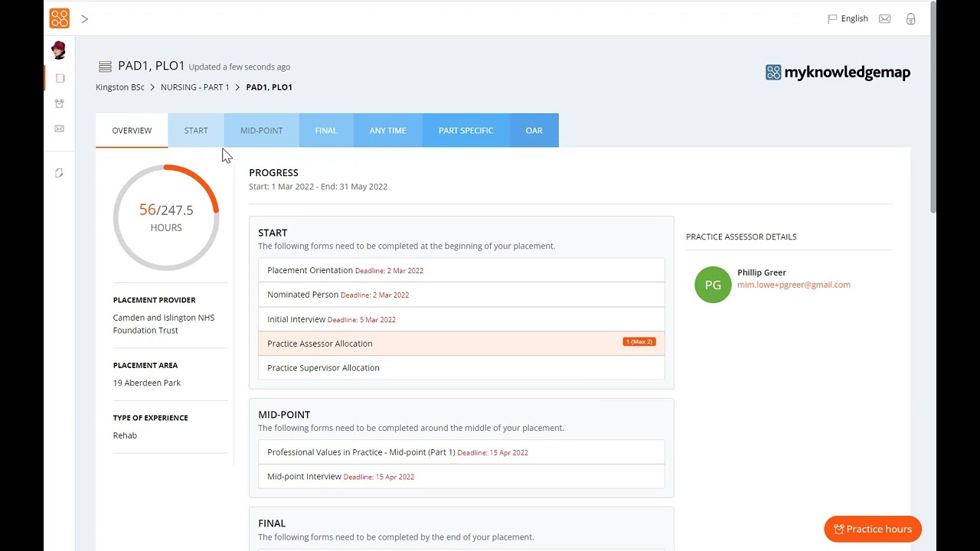
Task: Switch to the ANY TIME tab
Action: 388,130
